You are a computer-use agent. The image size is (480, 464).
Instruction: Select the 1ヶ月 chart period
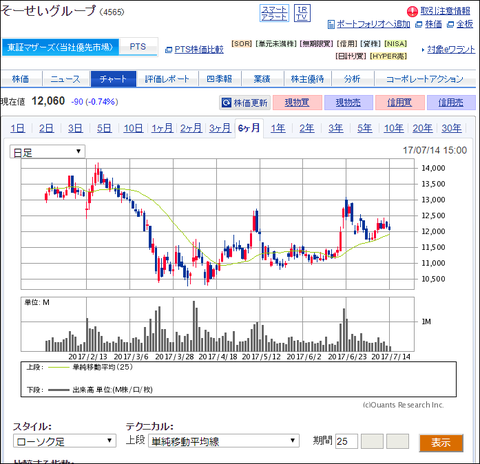[x=162, y=128]
